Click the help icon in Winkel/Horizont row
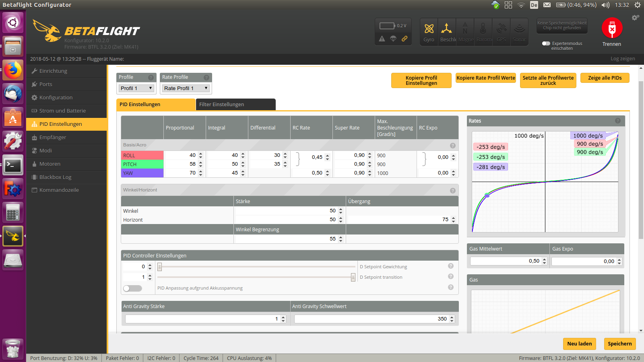This screenshot has width=644, height=362. point(453,190)
